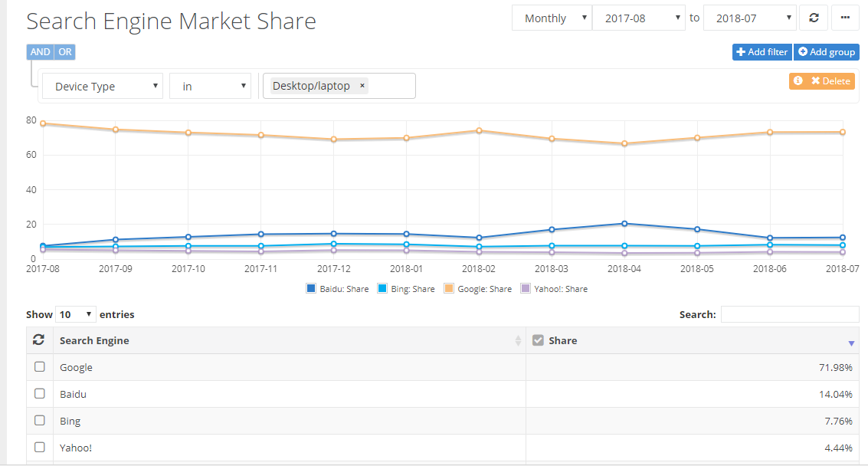Click the Baidu share value 14.04%

click(x=835, y=394)
